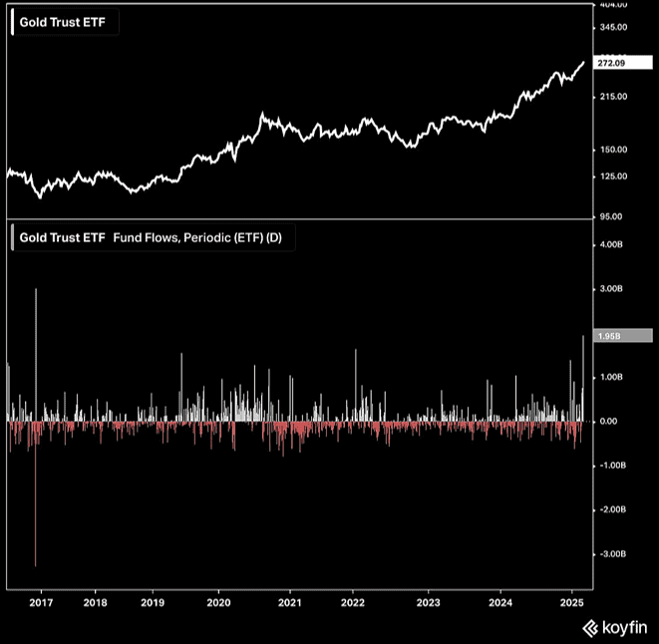
Task: Click the 2020 date axis label
Action: coord(218,603)
